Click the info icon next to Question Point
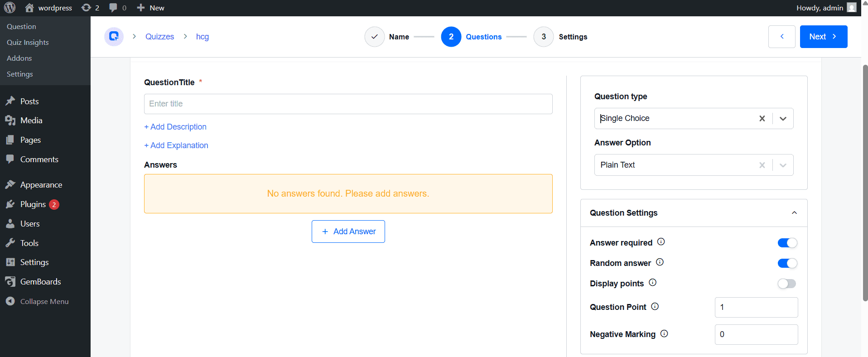The height and width of the screenshot is (357, 868). click(x=655, y=307)
